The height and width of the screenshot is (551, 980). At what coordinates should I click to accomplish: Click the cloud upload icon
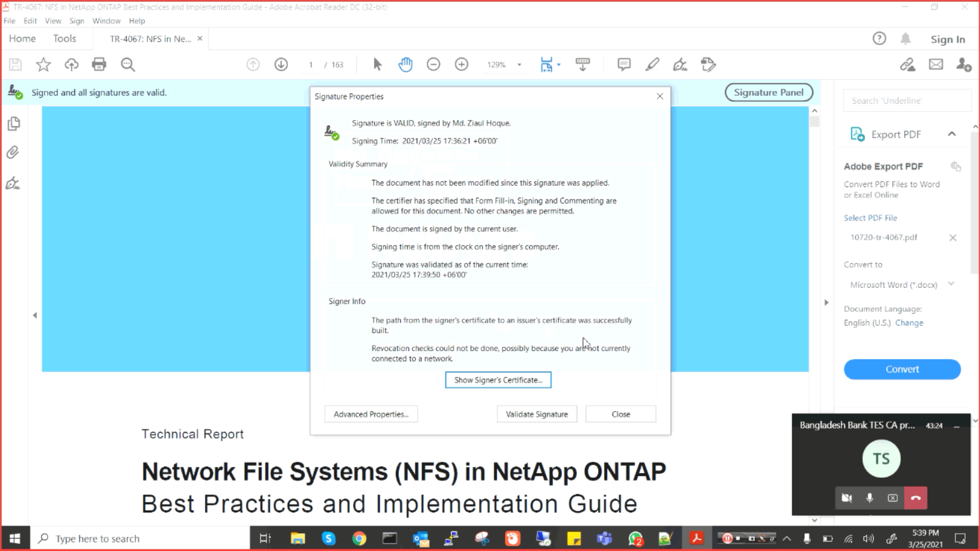point(71,64)
